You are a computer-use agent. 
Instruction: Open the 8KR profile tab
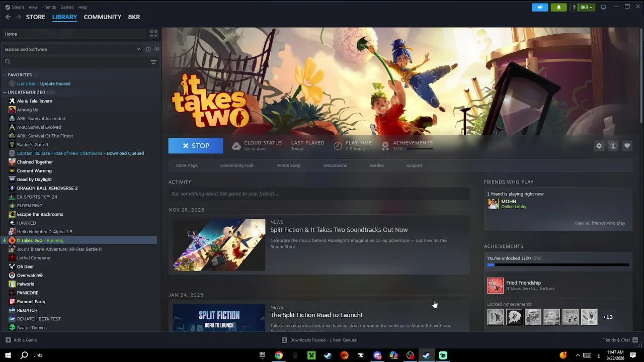click(134, 17)
